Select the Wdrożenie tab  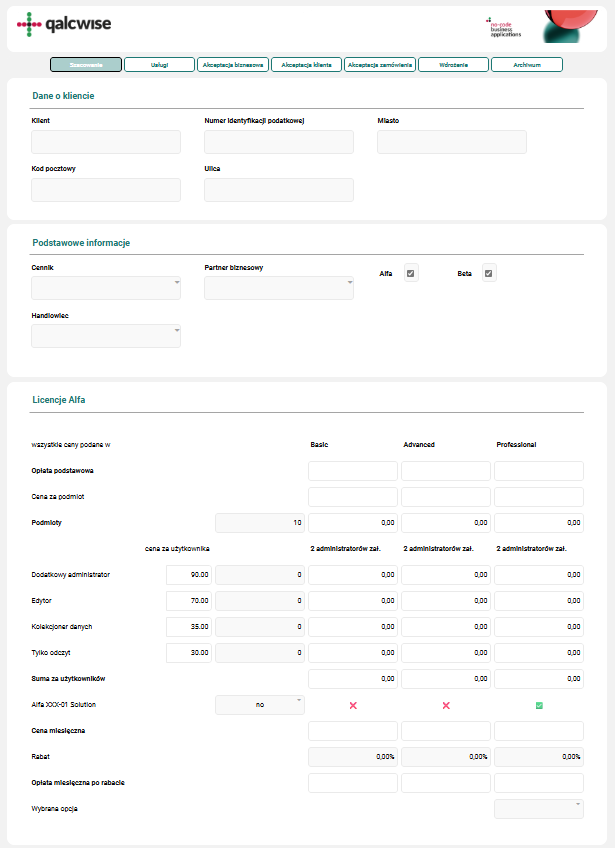point(453,64)
